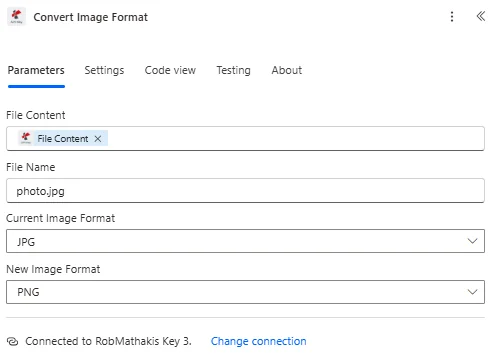Open the three-dot more options menu
The height and width of the screenshot is (362, 488).
tap(452, 17)
